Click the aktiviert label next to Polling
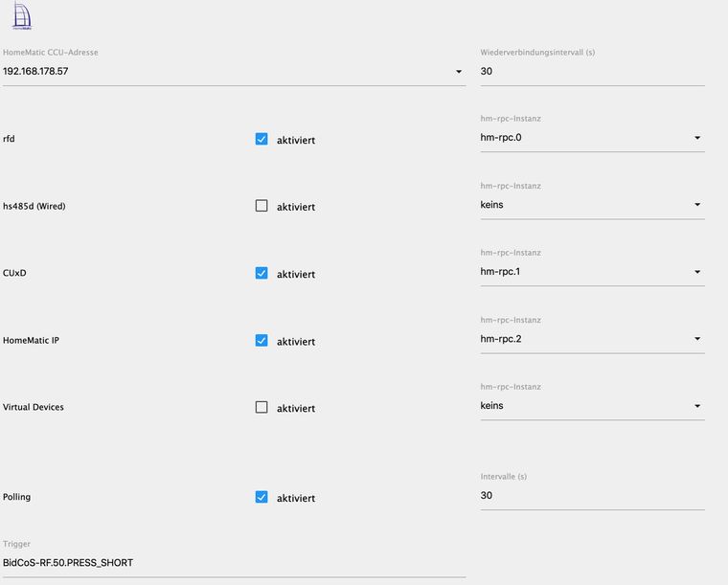Screen dimensions: 728x585 coord(296,498)
